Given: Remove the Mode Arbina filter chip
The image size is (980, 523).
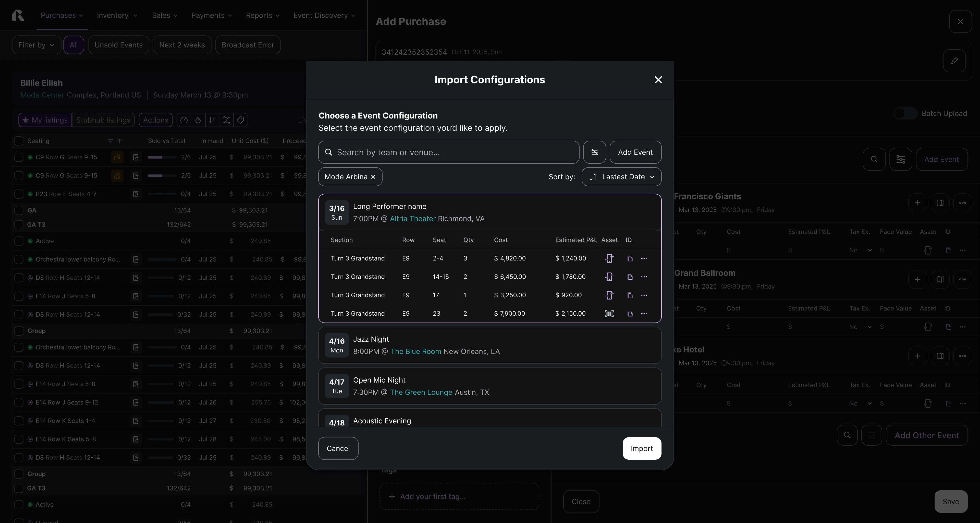Looking at the screenshot, I should (x=373, y=177).
